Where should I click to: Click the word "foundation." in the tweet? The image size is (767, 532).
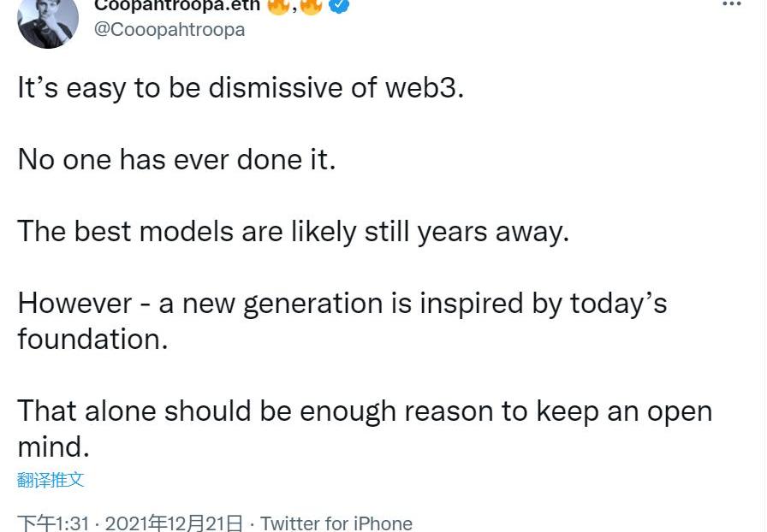coord(92,340)
